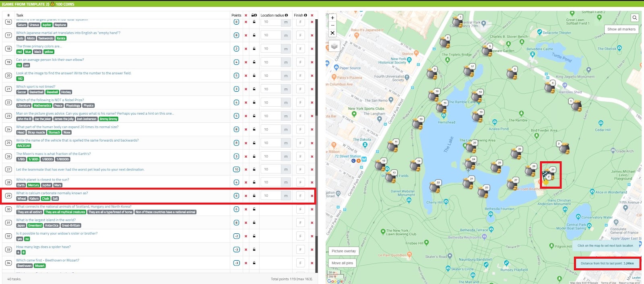Select pot marker number 17 on map
The height and width of the screenshot is (284, 644).
[x=469, y=70]
